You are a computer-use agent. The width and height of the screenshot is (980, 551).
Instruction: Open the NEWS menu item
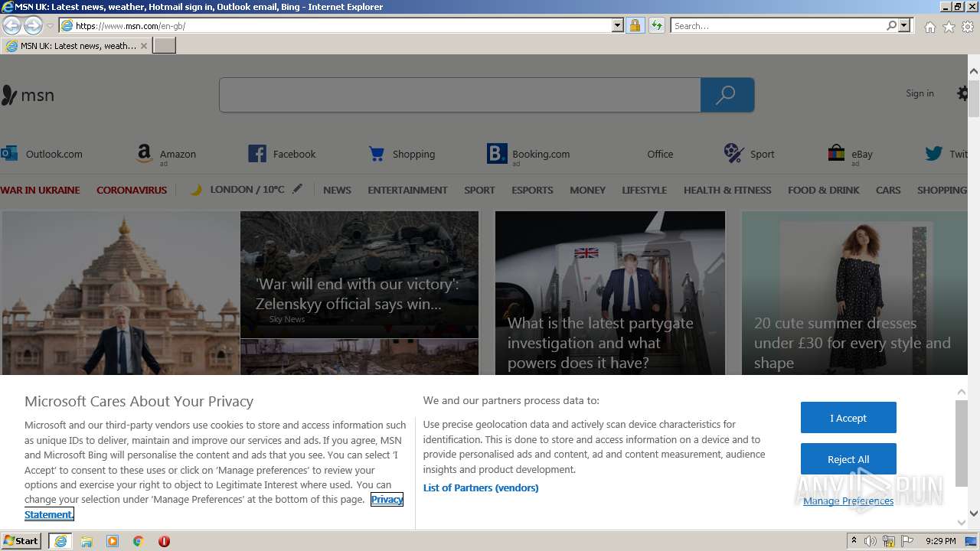(x=337, y=190)
